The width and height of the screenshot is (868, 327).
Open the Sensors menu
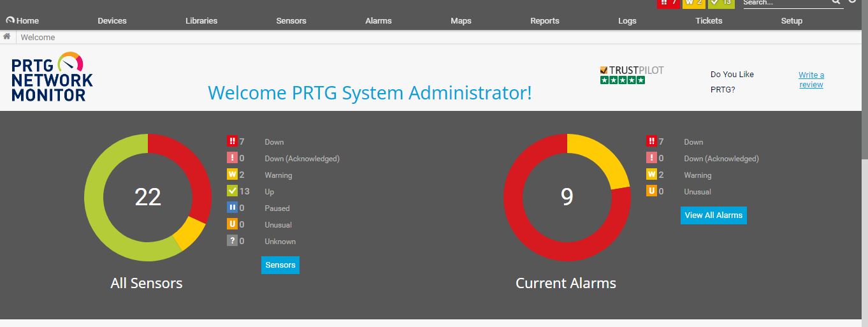click(x=291, y=20)
